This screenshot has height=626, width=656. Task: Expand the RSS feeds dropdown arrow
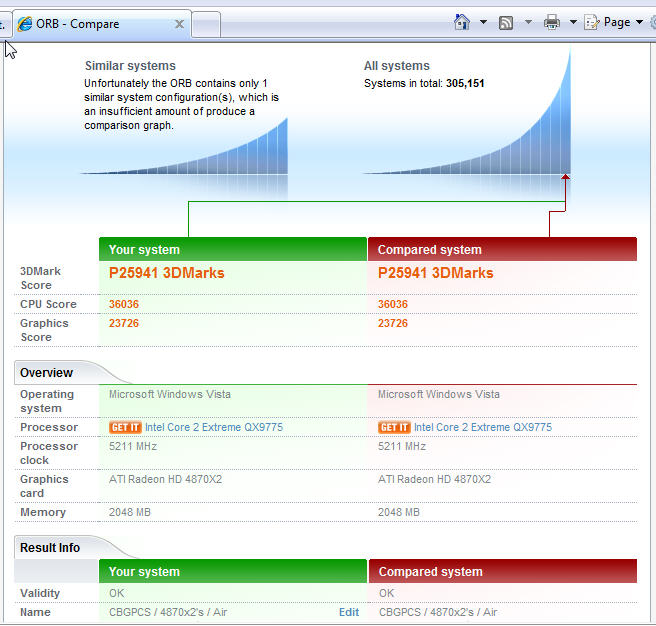528,22
